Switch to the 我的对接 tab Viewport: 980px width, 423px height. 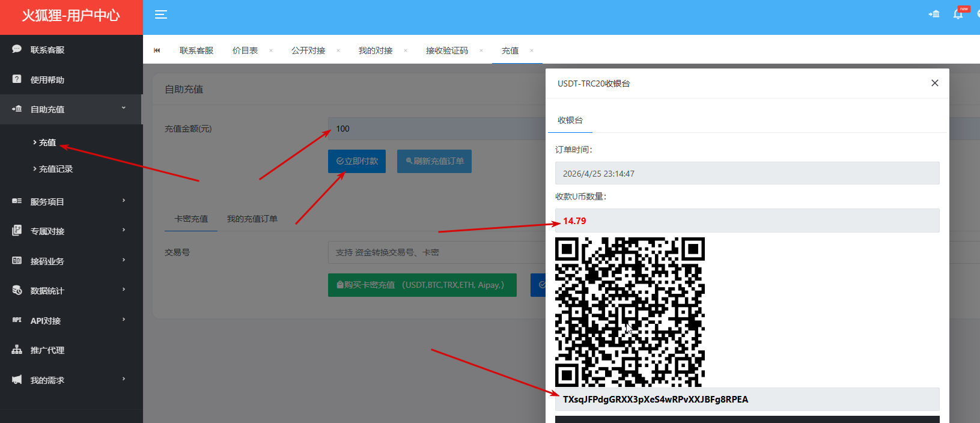tap(376, 50)
